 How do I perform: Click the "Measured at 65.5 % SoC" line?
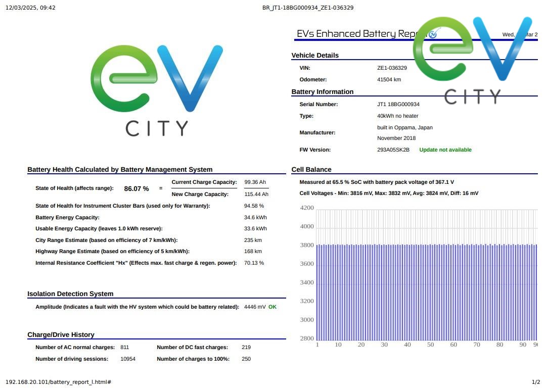tap(377, 182)
